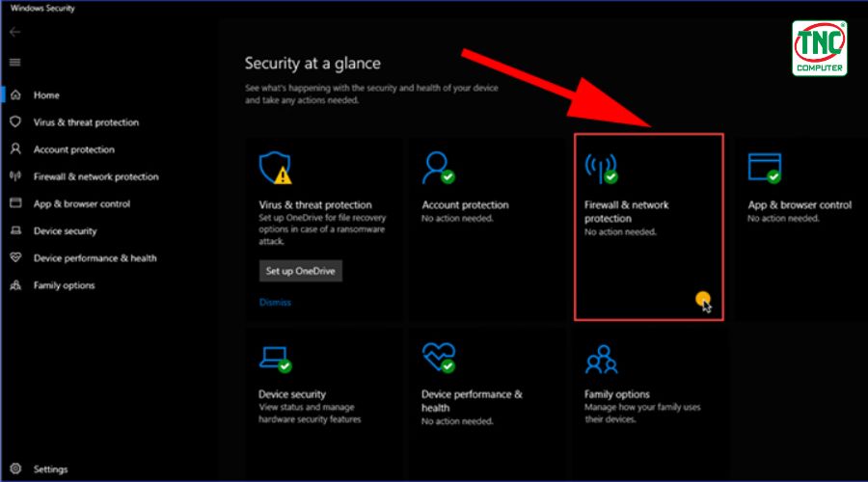Image resolution: width=868 pixels, height=482 pixels.
Task: Click the "View status and manage hardware security features" text
Action: [310, 413]
